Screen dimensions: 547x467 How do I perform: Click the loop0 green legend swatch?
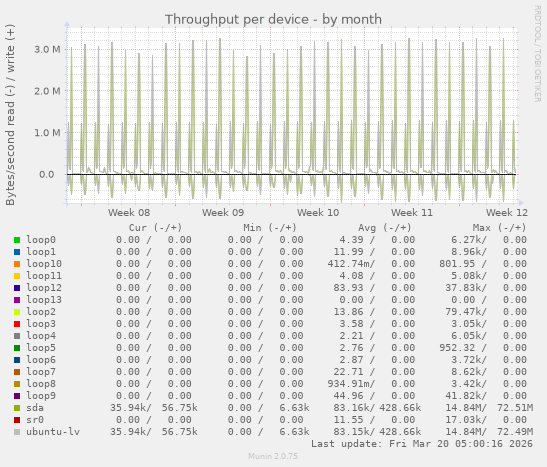pyautogui.click(x=17, y=240)
